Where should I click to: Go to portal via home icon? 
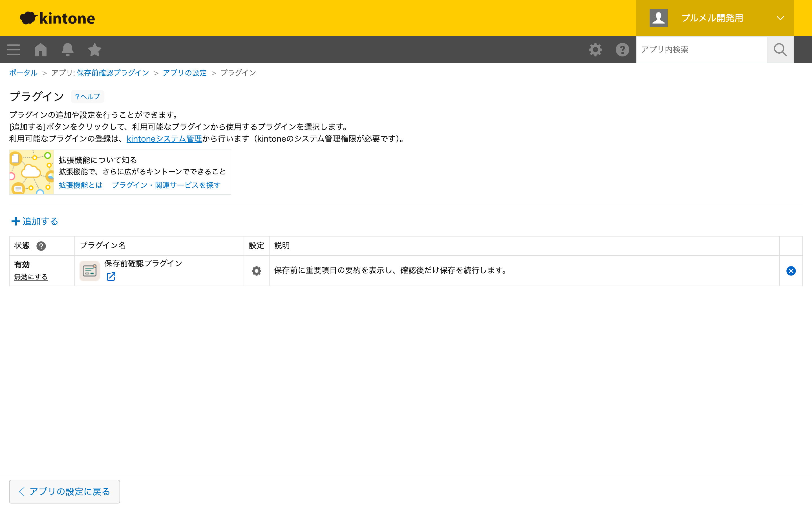pyautogui.click(x=41, y=50)
